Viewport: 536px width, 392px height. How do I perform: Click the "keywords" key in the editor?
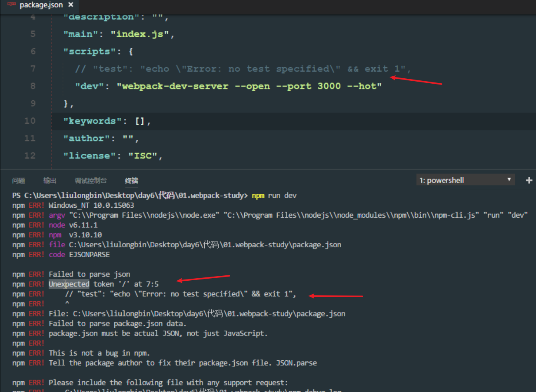[x=92, y=121]
